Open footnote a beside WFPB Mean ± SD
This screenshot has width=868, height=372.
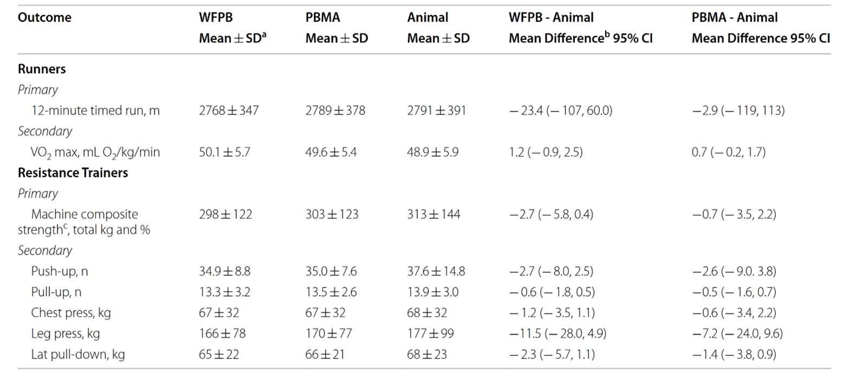pyautogui.click(x=264, y=34)
